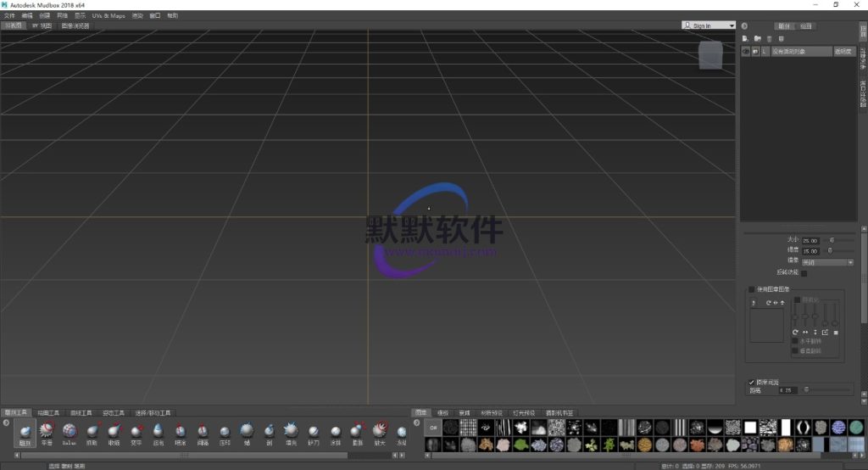Image resolution: width=868 pixels, height=470 pixels.
Task: Click the new layer icon
Action: tap(745, 39)
